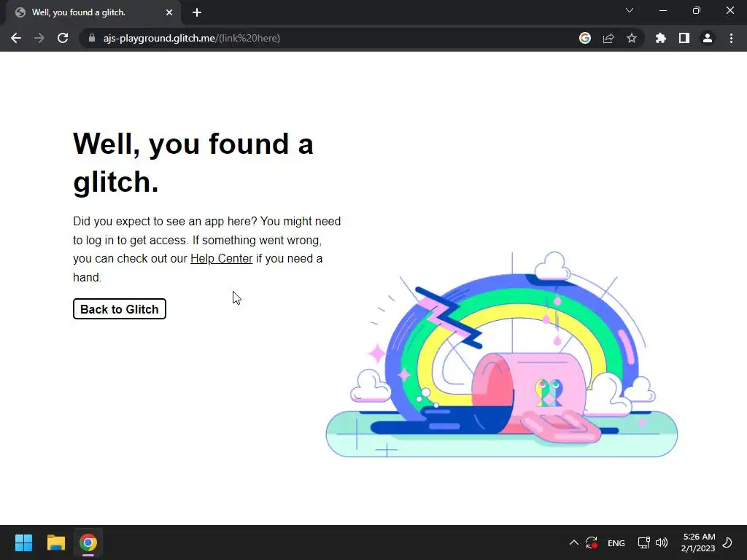Screen dimensions: 747x560
Task: Share this page using the share icon
Action: (x=608, y=38)
